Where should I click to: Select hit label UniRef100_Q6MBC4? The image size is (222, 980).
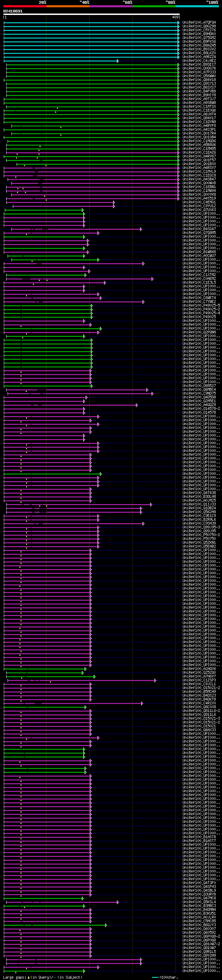coord(199,389)
